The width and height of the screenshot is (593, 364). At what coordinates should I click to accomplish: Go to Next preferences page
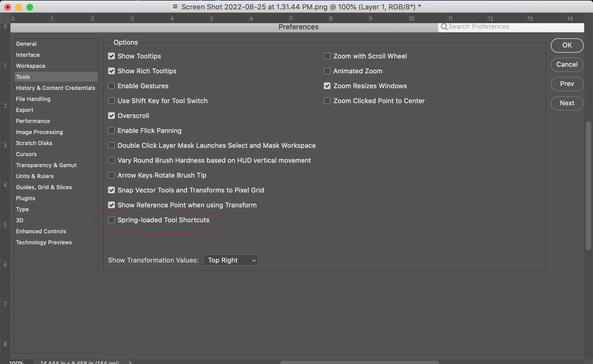(567, 103)
